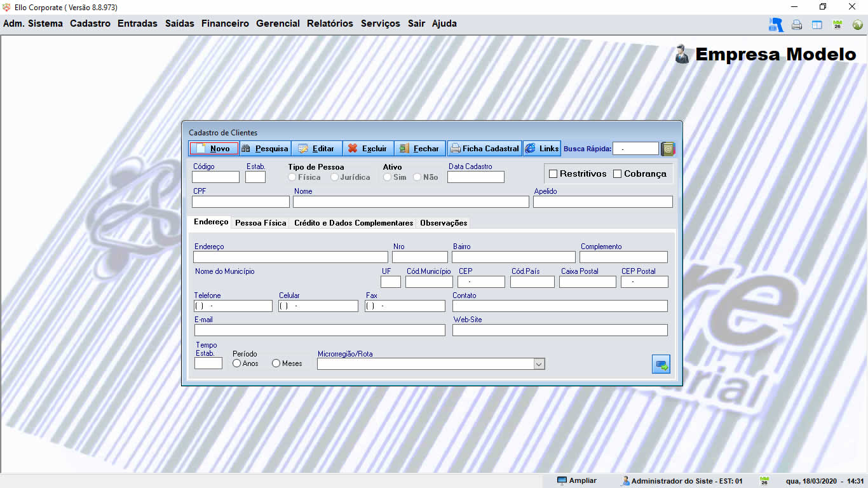Click the Editar button

tap(316, 149)
